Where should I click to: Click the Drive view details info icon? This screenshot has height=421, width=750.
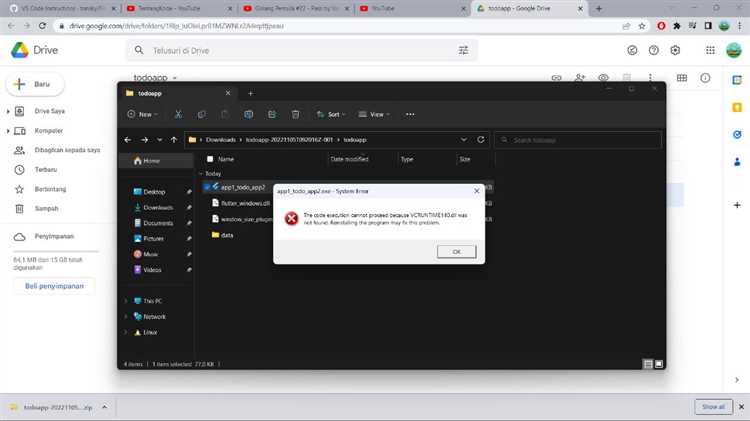(705, 78)
